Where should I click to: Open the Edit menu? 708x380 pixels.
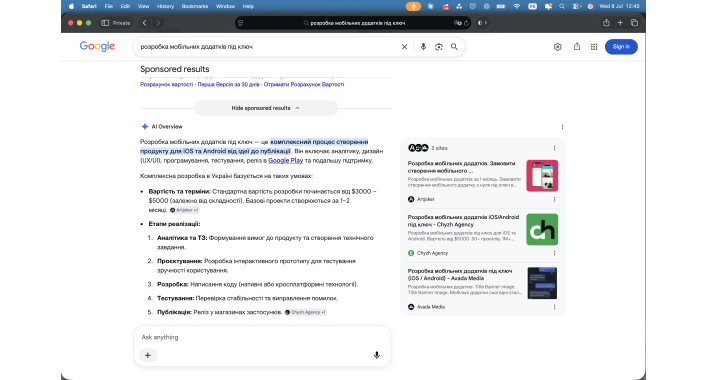click(x=125, y=6)
